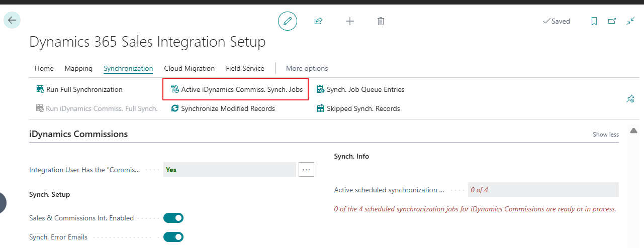This screenshot has width=644, height=248.
Task: Toggle Sales & Commissions Int. Enabled switch
Action: pos(173,218)
